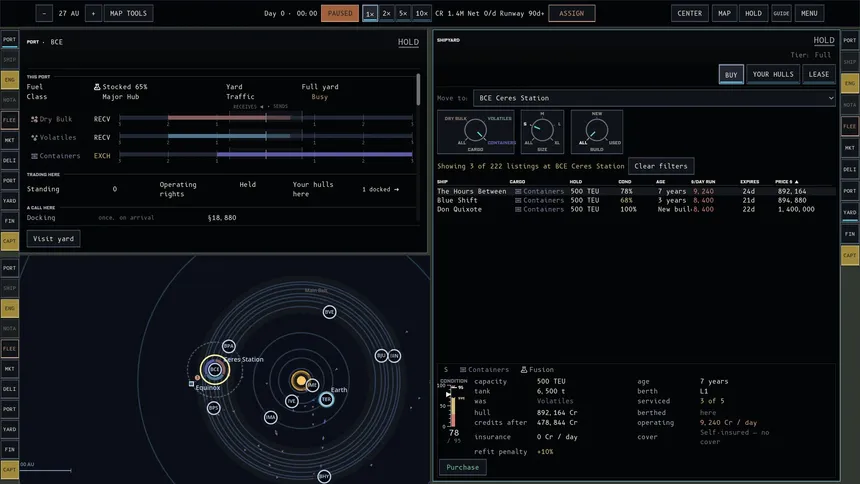Sort listings by PRICE column header

point(787,182)
